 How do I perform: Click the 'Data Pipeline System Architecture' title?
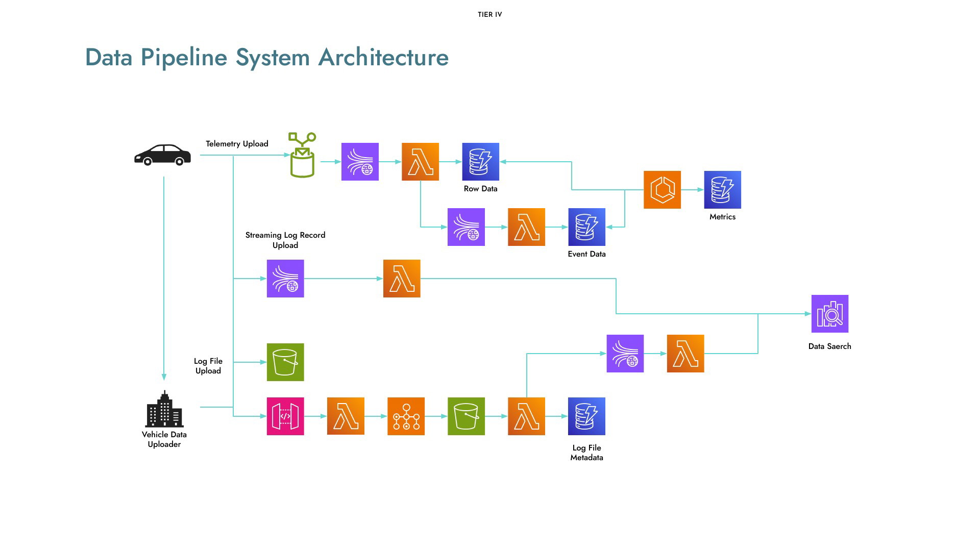266,57
